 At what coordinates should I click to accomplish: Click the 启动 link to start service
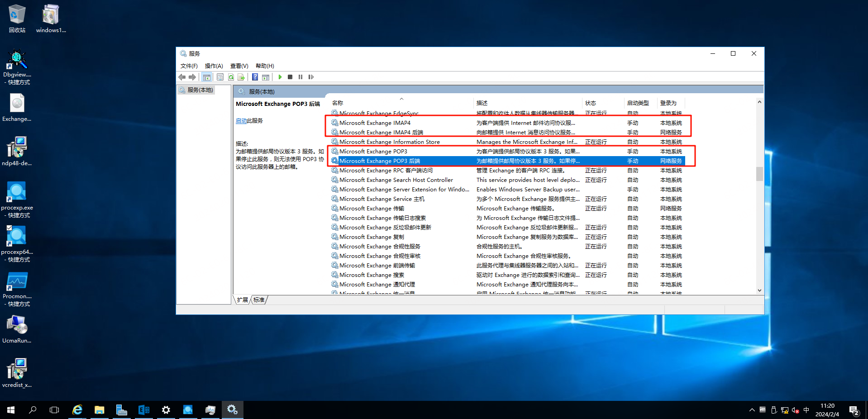click(x=241, y=121)
